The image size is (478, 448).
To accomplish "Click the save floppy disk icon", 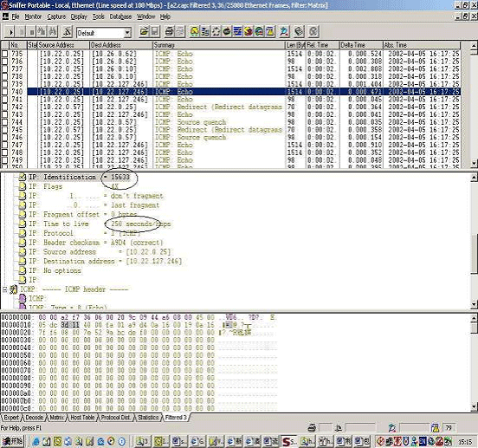I will pyautogui.click(x=154, y=32).
